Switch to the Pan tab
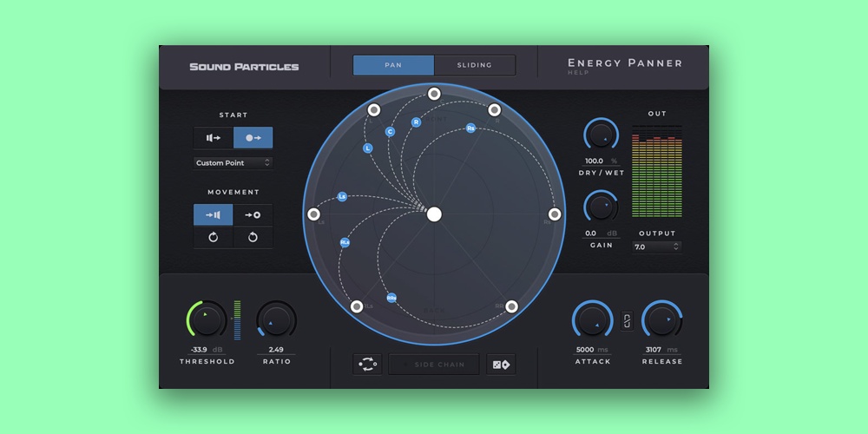The width and height of the screenshot is (868, 434). tap(393, 65)
